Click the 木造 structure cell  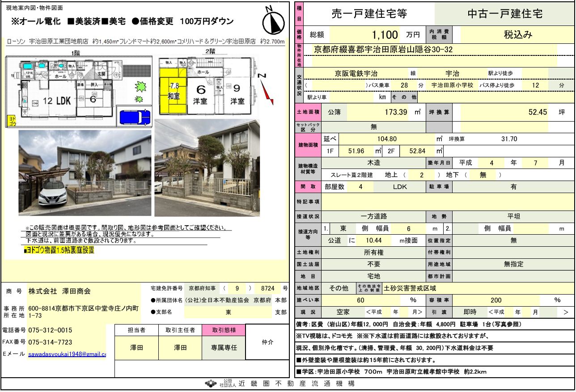click(x=374, y=163)
